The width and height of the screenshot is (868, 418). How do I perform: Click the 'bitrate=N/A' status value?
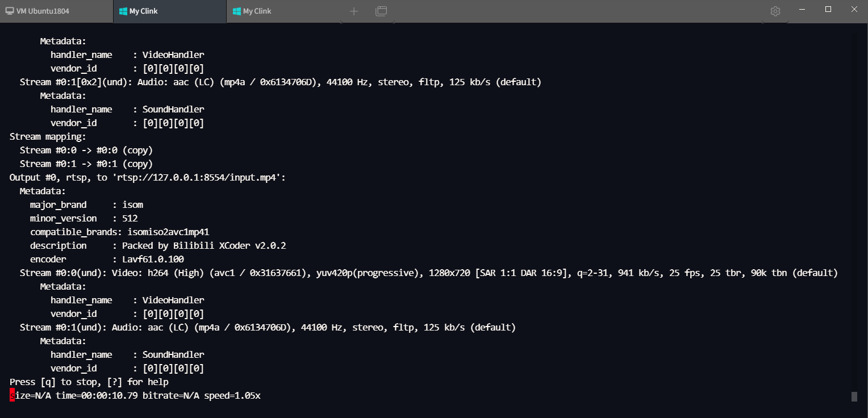(171, 395)
